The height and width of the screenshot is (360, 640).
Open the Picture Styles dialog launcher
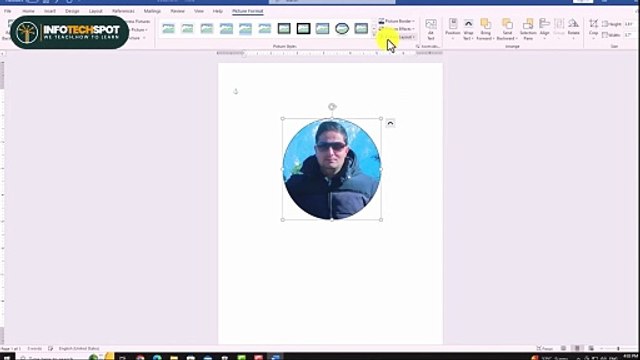click(x=417, y=47)
